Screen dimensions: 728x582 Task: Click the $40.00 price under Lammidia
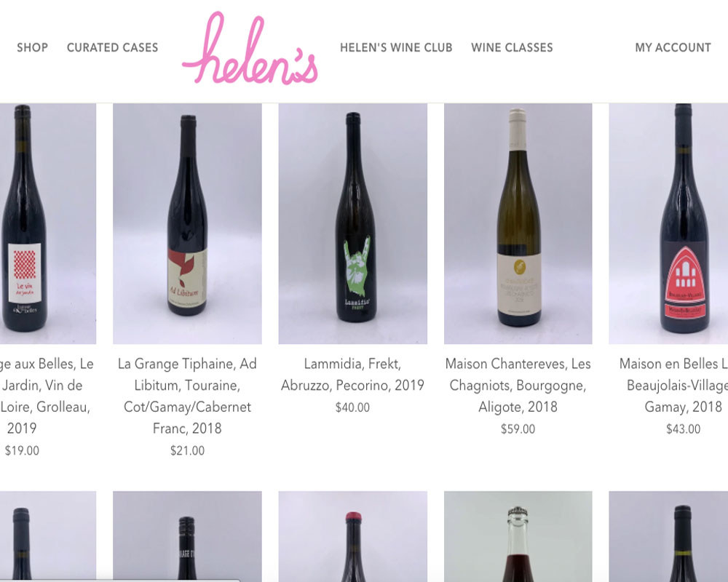[x=353, y=407]
